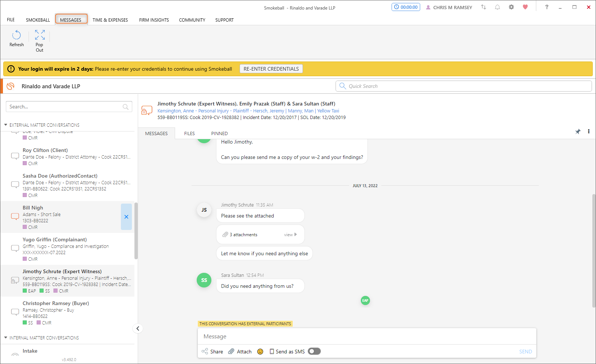Open the FIRM INSIGHTS tab
The image size is (596, 364).
click(154, 20)
